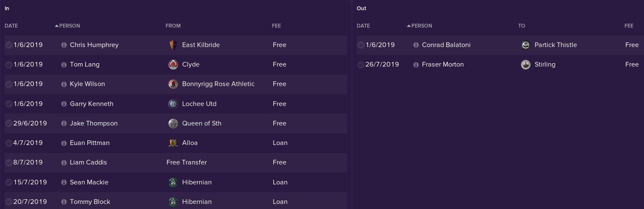
Task: Click the East Kilbride club badge
Action: pos(173,45)
